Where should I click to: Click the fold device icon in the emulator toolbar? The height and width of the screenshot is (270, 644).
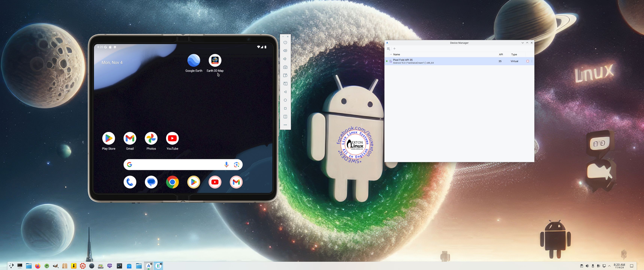tap(285, 117)
